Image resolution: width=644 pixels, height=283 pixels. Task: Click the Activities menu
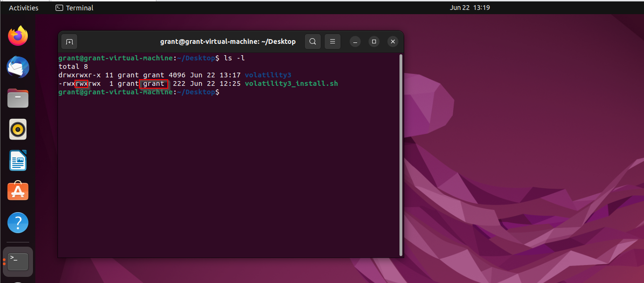tap(23, 8)
